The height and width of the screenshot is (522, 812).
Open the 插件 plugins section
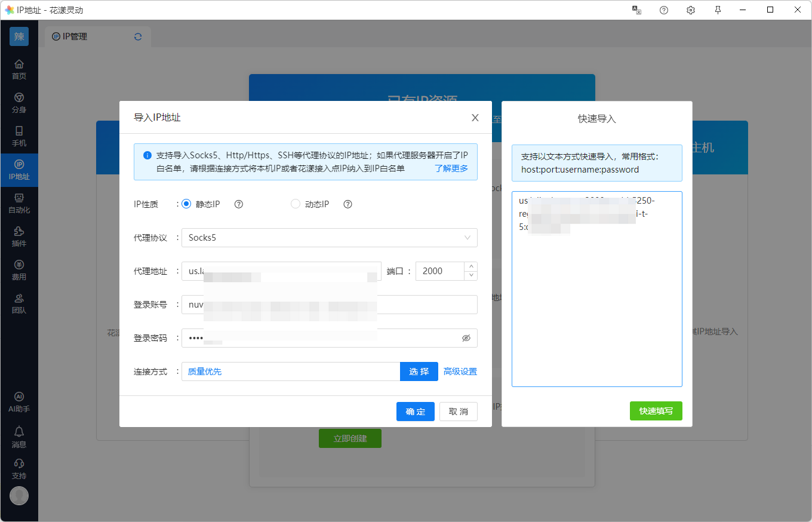pos(19,237)
